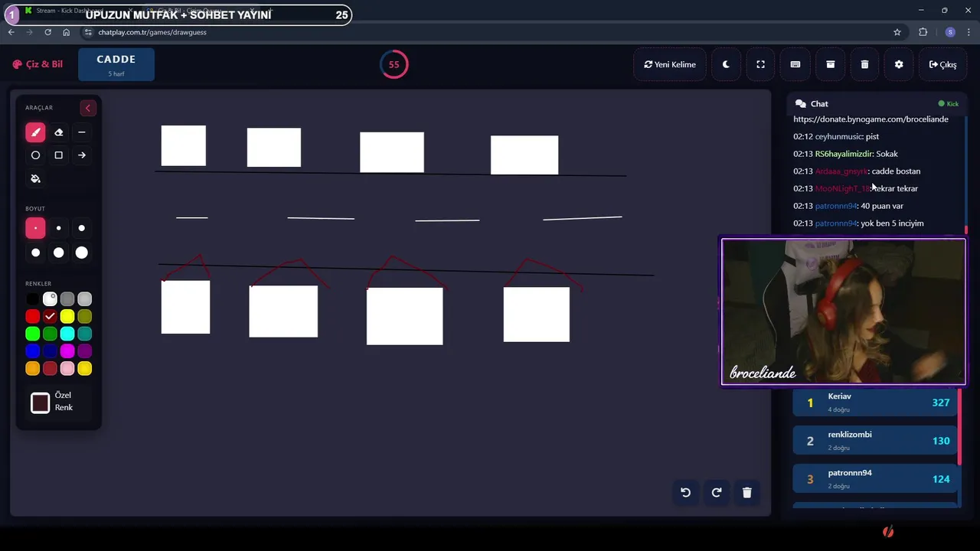Open game settings gear
Viewport: 980px width, 551px height.
point(899,64)
